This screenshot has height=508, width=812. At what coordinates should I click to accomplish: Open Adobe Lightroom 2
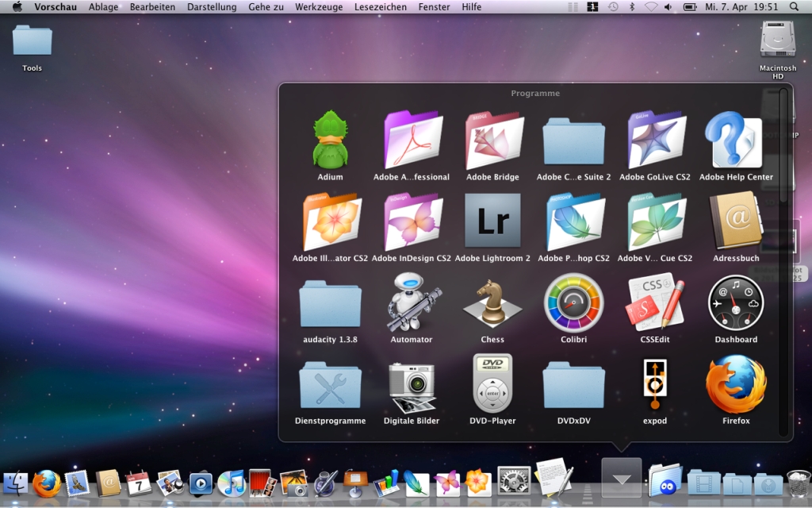tap(492, 221)
